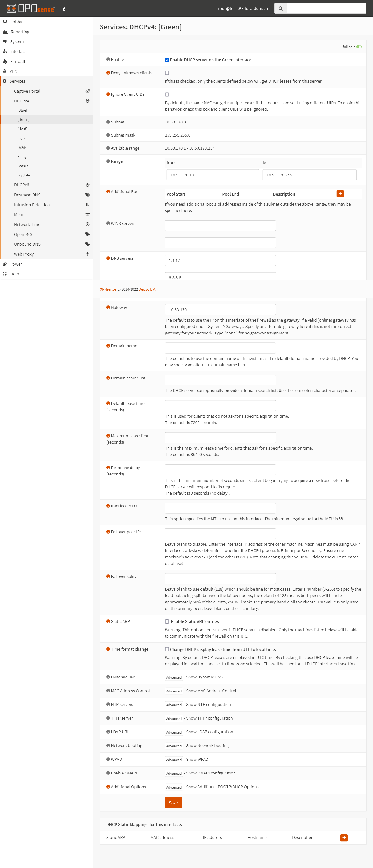Viewport: 373px width, 868px height.
Task: Select the [WAN] DHCPv4 interface
Action: [47, 147]
